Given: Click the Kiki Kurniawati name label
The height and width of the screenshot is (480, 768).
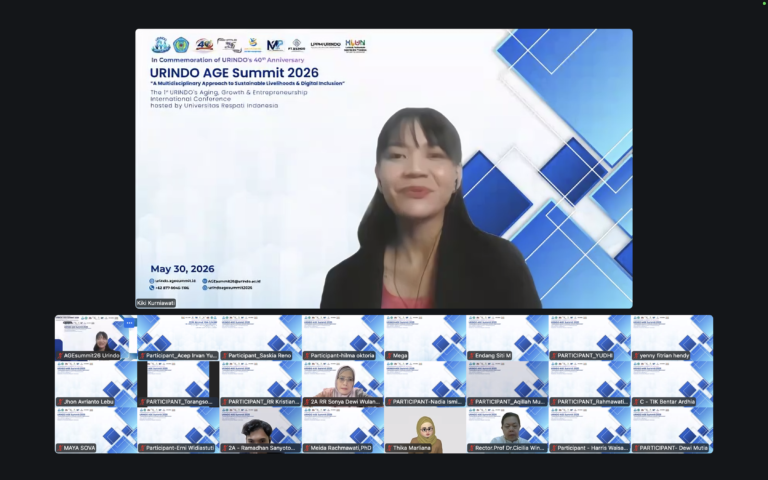Looking at the screenshot, I should tap(156, 303).
